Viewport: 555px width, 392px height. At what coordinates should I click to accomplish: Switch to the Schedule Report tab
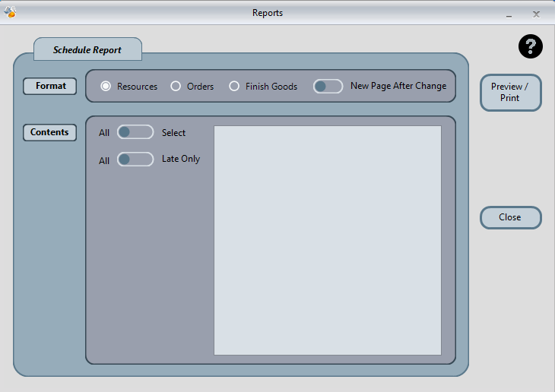click(87, 49)
